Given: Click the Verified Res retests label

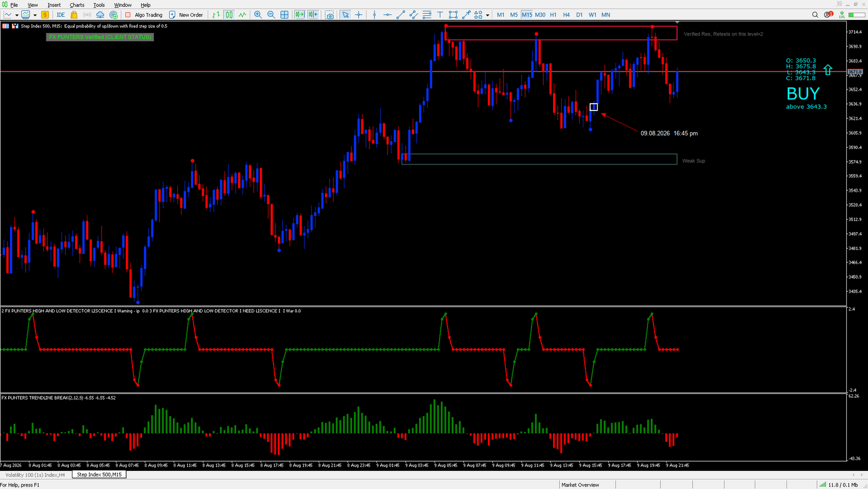Looking at the screenshot, I should [724, 34].
